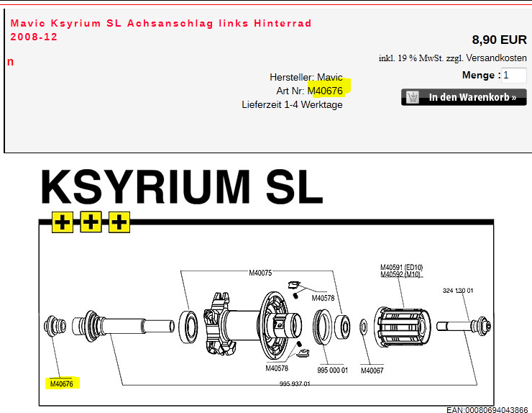Click the 995 000 01 part number label
Image resolution: width=532 pixels, height=413 pixels.
pos(332,370)
